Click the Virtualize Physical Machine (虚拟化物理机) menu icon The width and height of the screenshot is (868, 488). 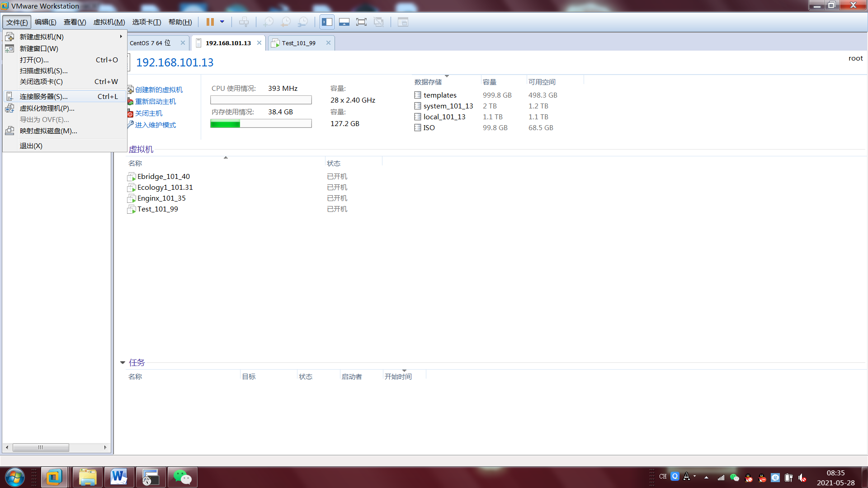pyautogui.click(x=9, y=108)
